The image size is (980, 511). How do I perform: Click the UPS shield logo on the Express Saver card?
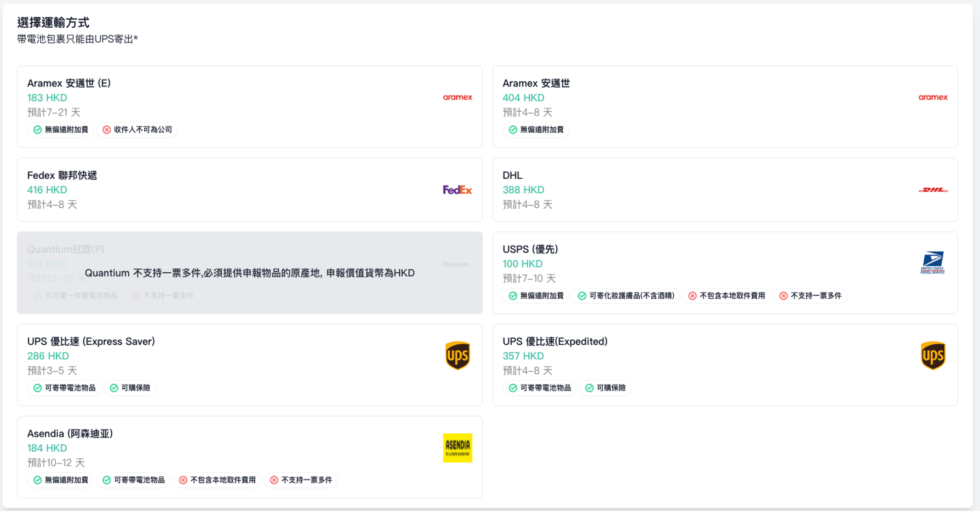click(x=457, y=356)
